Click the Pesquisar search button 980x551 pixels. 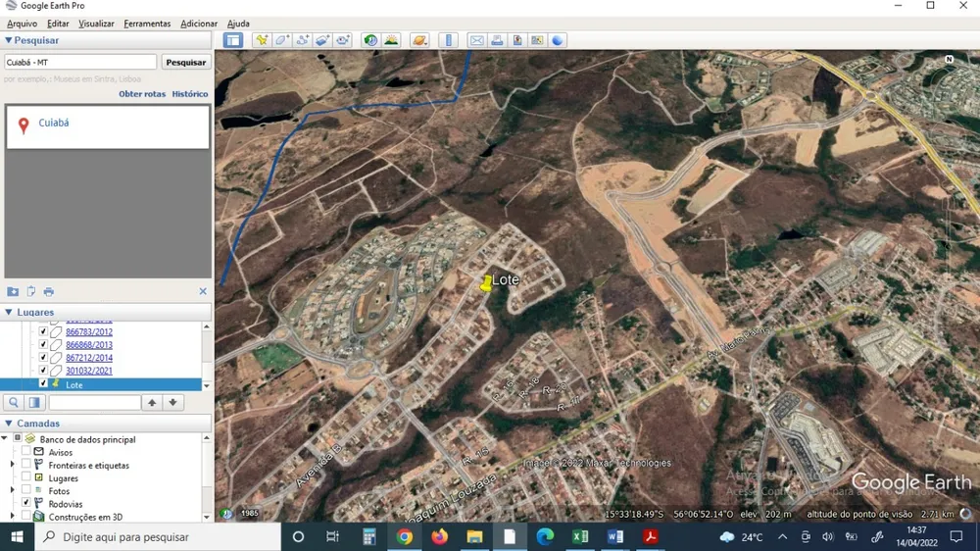(x=185, y=62)
